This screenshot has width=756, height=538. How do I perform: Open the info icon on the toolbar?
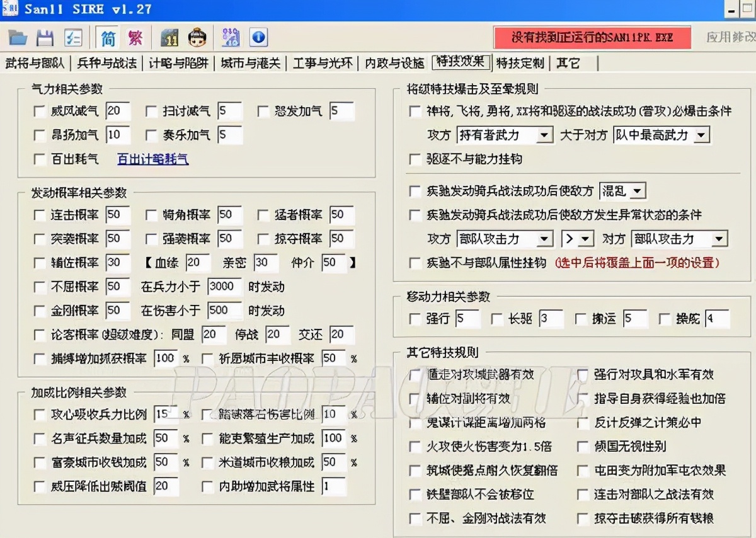coord(258,37)
